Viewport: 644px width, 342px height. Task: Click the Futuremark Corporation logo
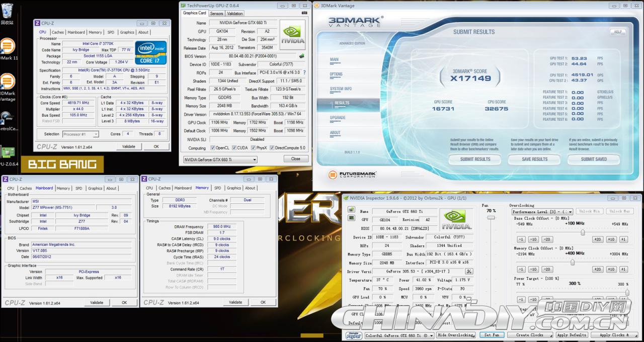(353, 175)
